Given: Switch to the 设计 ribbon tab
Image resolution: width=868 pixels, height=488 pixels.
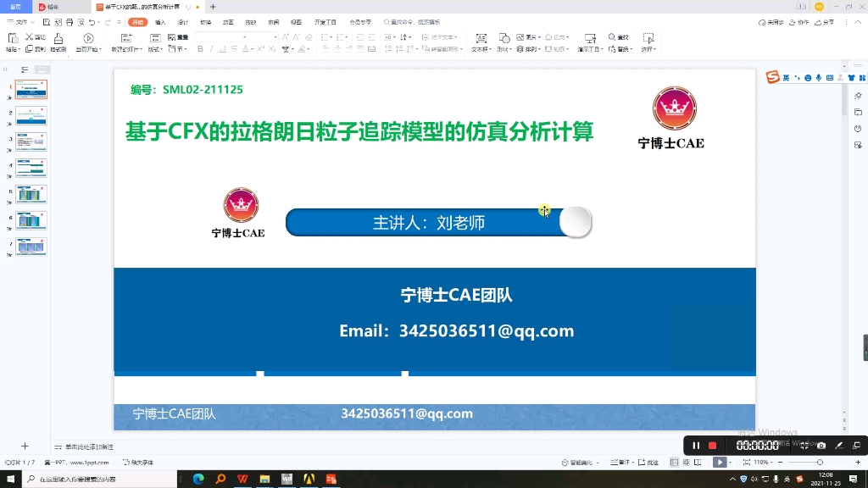Looking at the screenshot, I should point(182,21).
